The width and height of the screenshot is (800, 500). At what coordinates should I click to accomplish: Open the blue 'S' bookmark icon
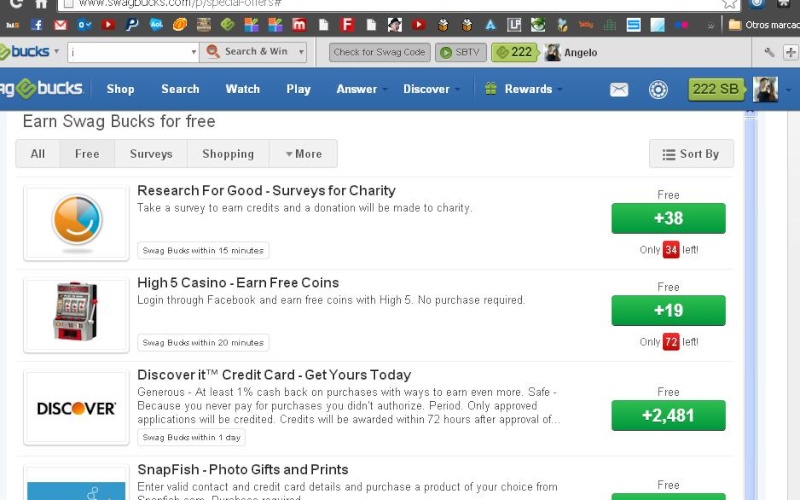coord(633,24)
